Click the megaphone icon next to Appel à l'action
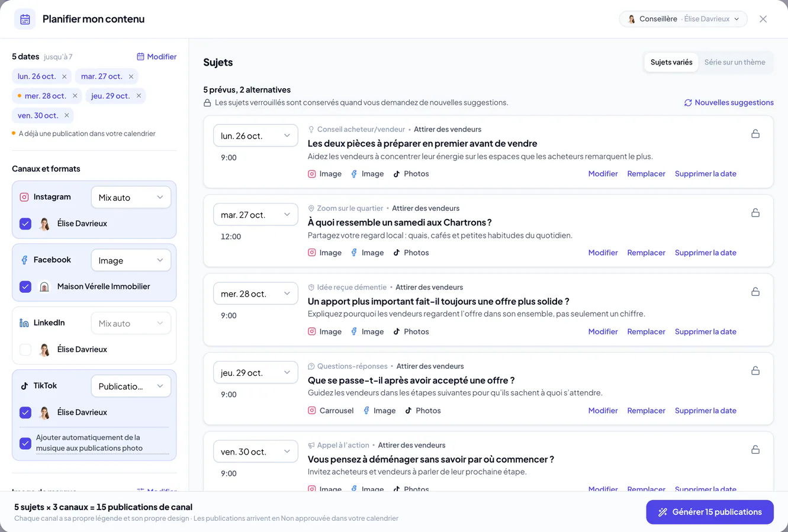Screen dimensions: 788x532 311,446
